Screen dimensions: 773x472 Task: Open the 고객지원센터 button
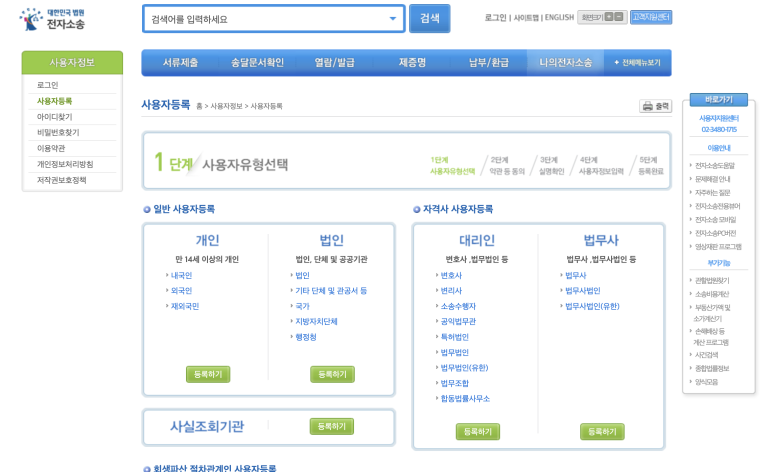pos(651,17)
